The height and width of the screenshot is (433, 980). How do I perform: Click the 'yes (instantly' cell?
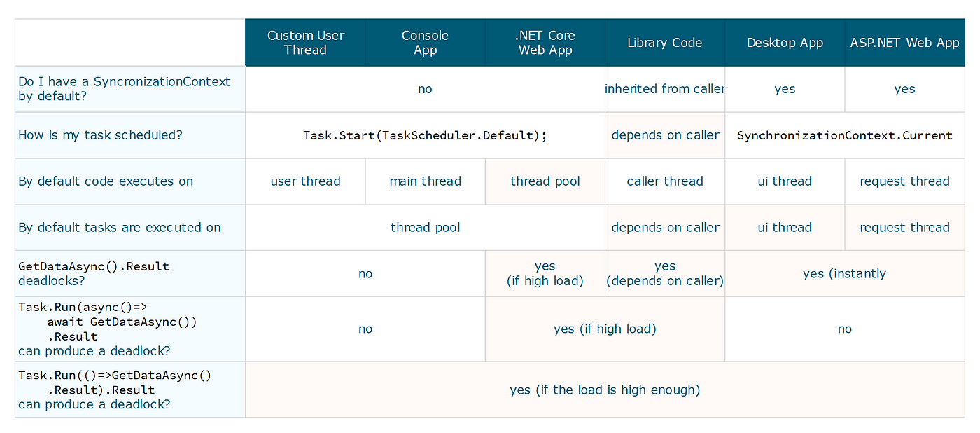[x=845, y=274]
